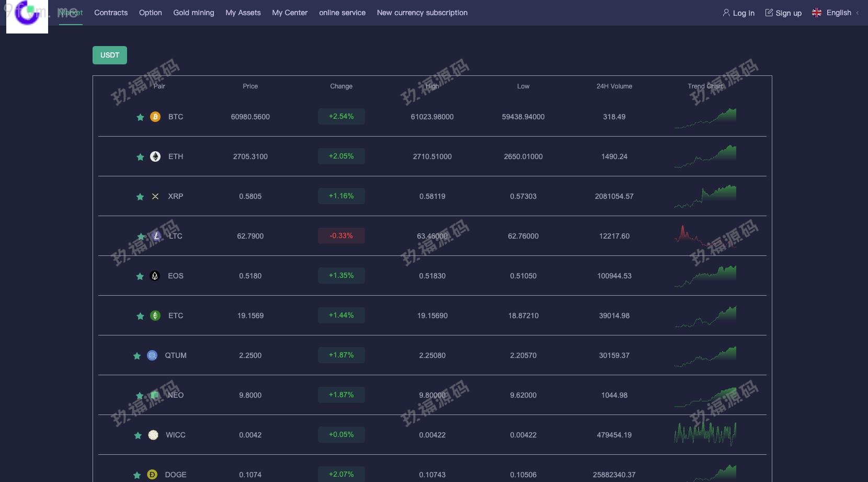868x482 pixels.
Task: Open the English language dropdown
Action: click(838, 13)
